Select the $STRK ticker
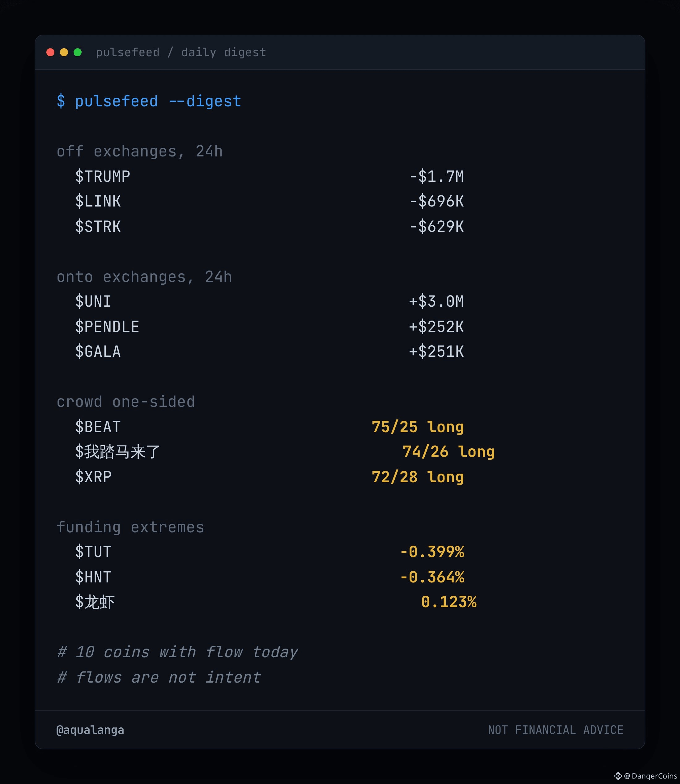This screenshot has width=680, height=784. (x=98, y=227)
